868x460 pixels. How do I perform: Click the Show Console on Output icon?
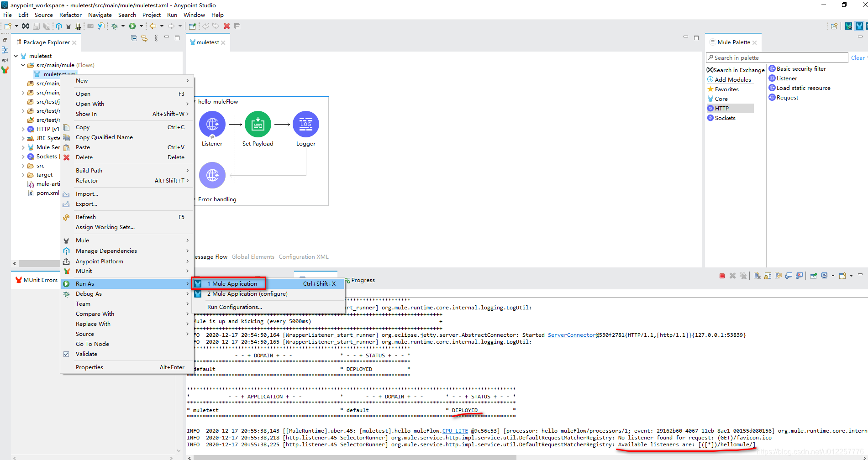pos(789,276)
